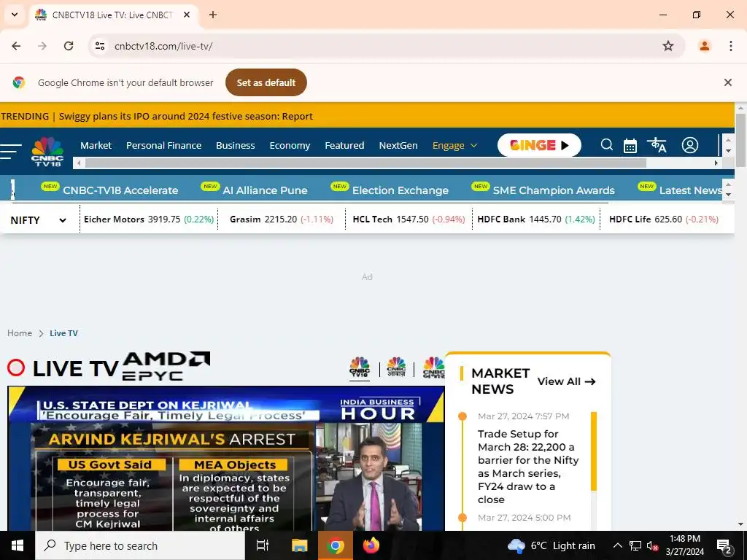Click Live TV breadcrumb

pyautogui.click(x=64, y=332)
